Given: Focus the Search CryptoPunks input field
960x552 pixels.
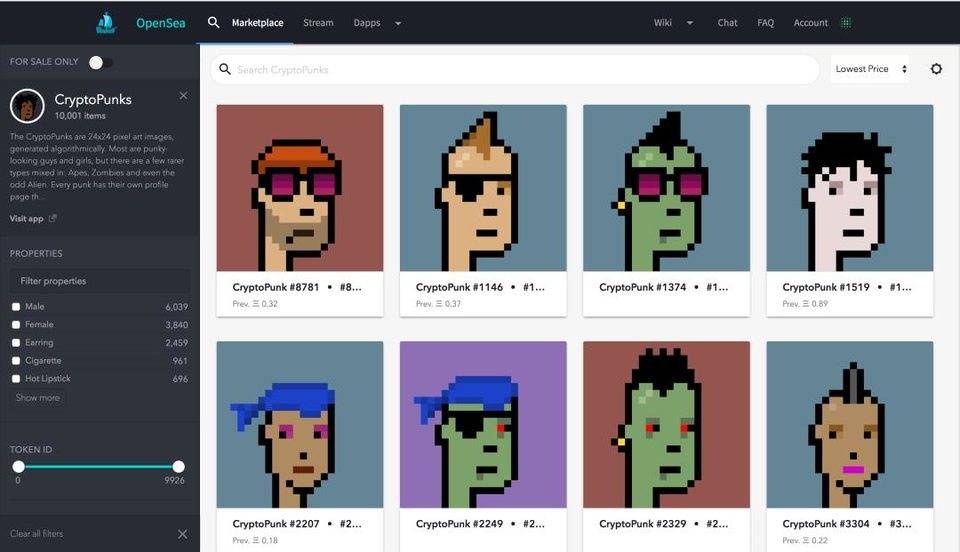Looking at the screenshot, I should 514,70.
